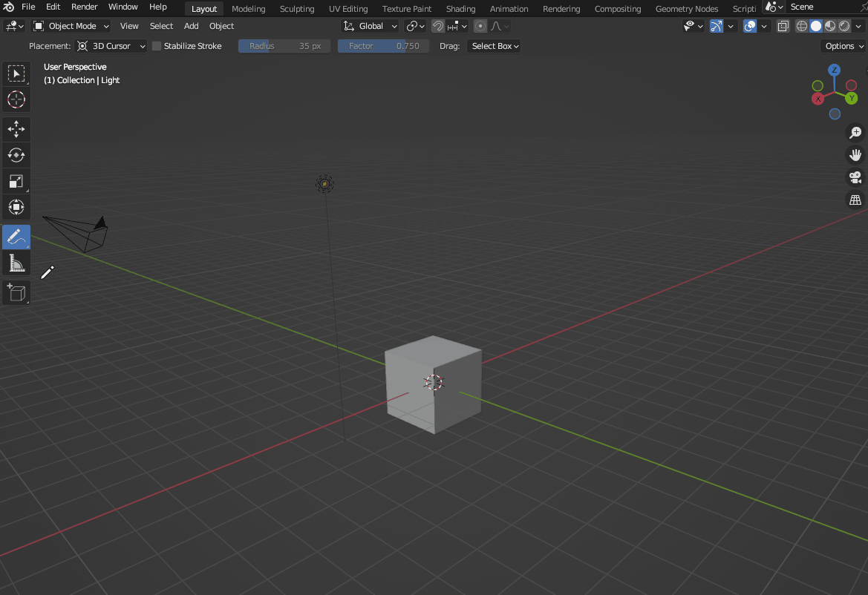Toggle viewport gizmos
Viewport: 868px width, 595px height.
coord(717,26)
